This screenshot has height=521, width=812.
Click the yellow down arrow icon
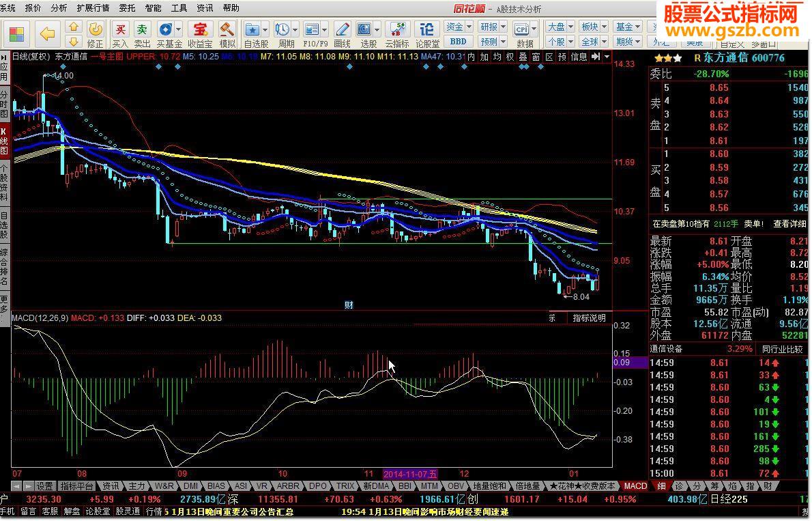74,42
